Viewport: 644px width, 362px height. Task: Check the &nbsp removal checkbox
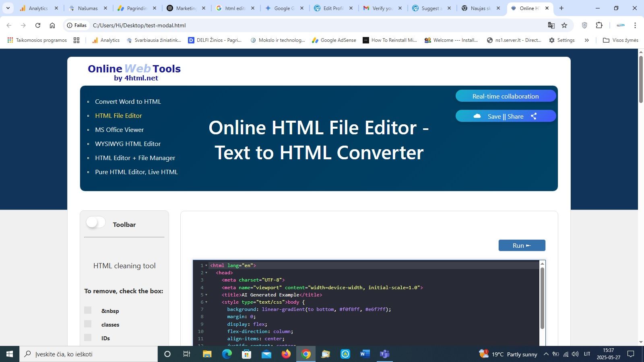click(x=87, y=310)
